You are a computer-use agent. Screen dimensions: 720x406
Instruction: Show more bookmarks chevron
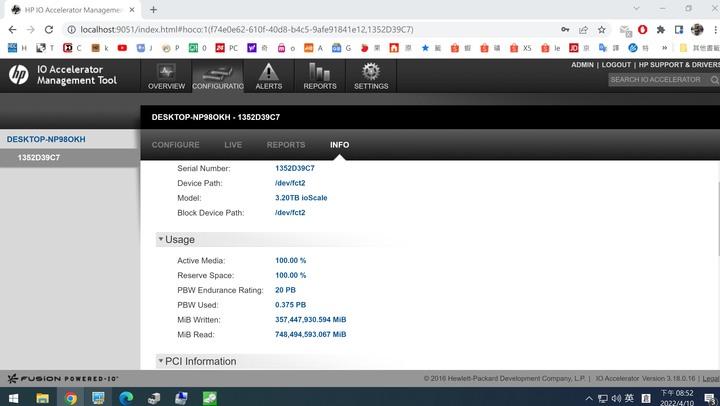[x=664, y=48]
